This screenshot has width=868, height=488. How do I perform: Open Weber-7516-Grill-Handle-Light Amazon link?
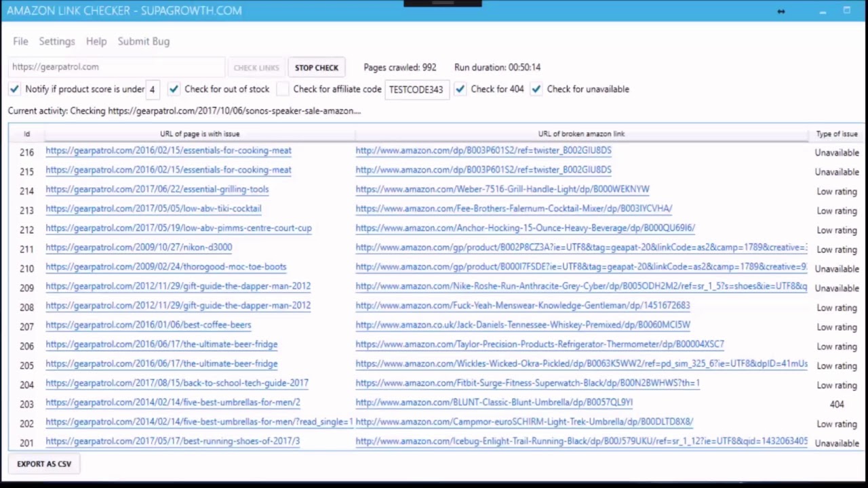pyautogui.click(x=502, y=189)
